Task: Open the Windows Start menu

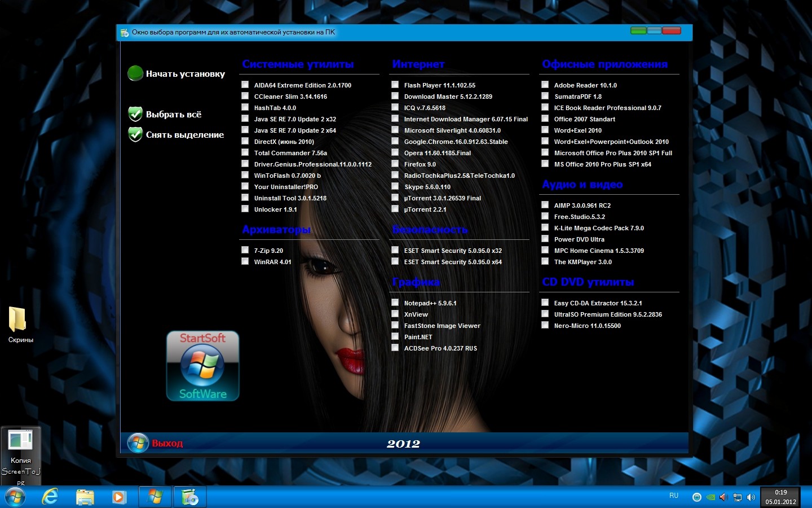Action: [x=15, y=497]
